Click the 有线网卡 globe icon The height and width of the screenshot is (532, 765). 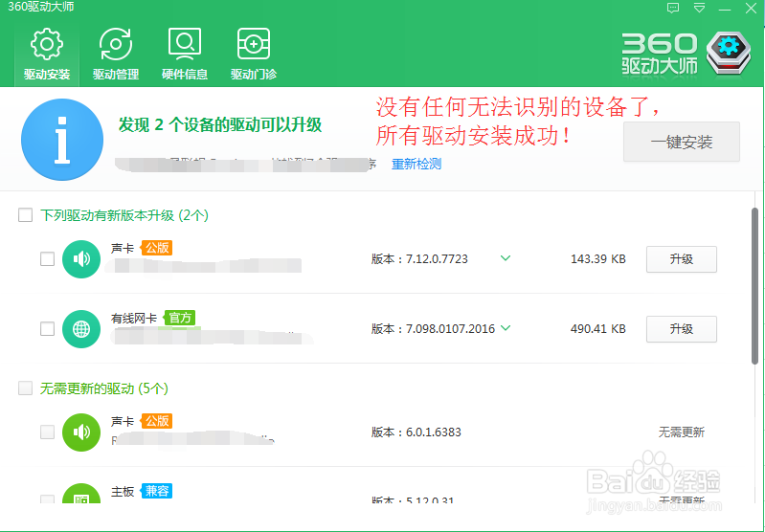(x=81, y=329)
